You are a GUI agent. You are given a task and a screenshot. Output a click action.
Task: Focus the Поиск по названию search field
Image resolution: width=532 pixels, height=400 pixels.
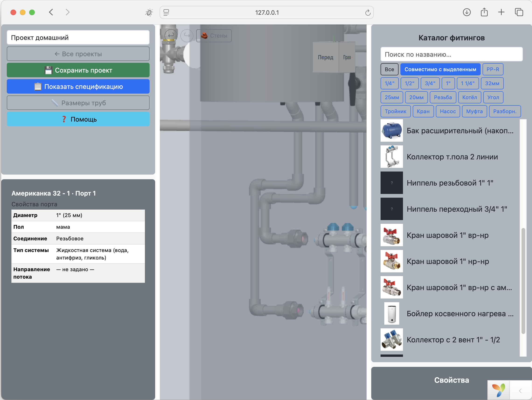pyautogui.click(x=451, y=54)
